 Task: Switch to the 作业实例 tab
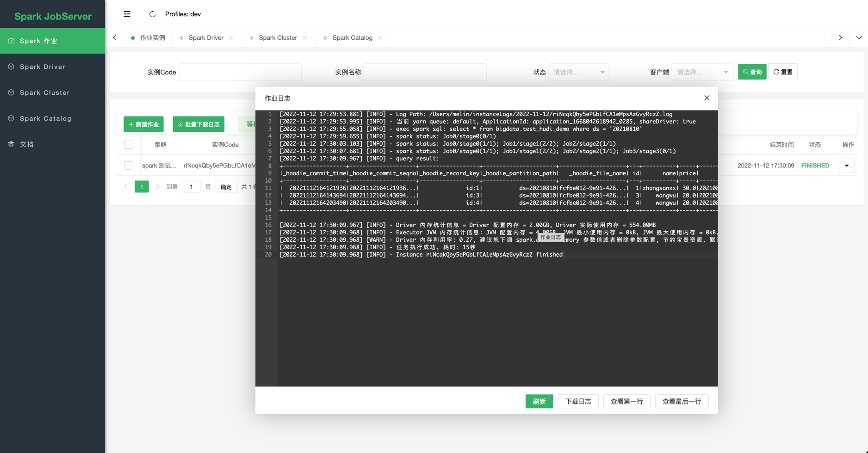pos(148,38)
